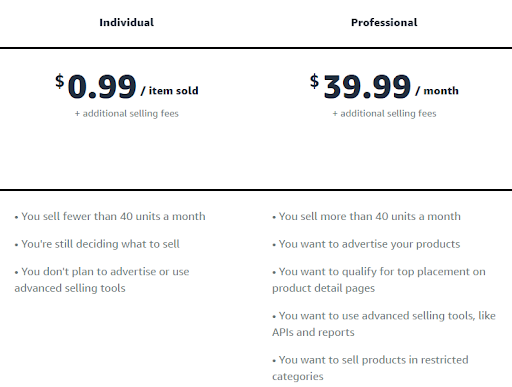Click "You want to advertise your products"
The width and height of the screenshot is (512, 387).
point(366,244)
